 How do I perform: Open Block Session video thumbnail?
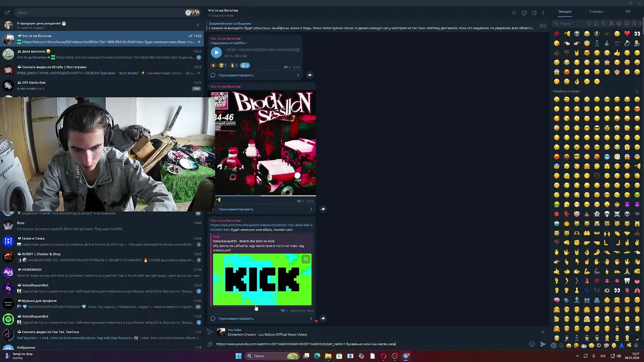point(265,143)
